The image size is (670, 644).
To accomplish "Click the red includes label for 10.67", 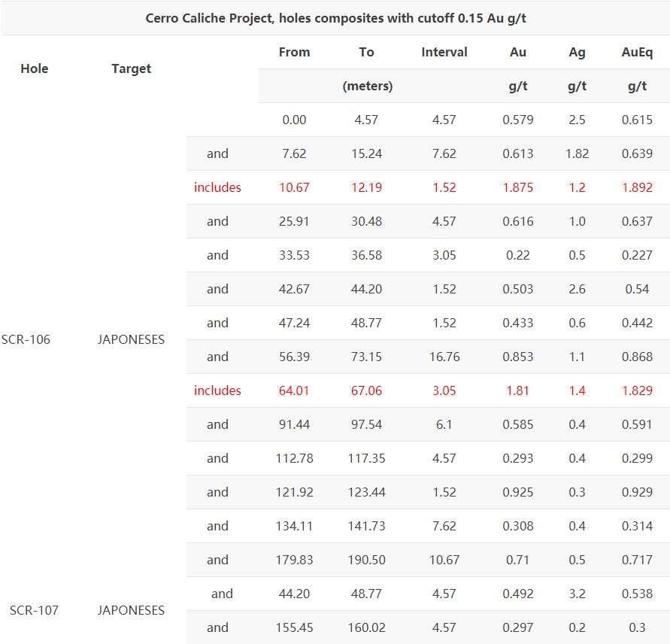I will 217,187.
